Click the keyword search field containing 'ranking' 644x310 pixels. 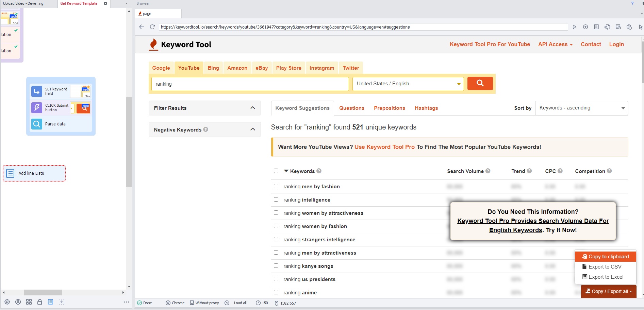point(250,84)
